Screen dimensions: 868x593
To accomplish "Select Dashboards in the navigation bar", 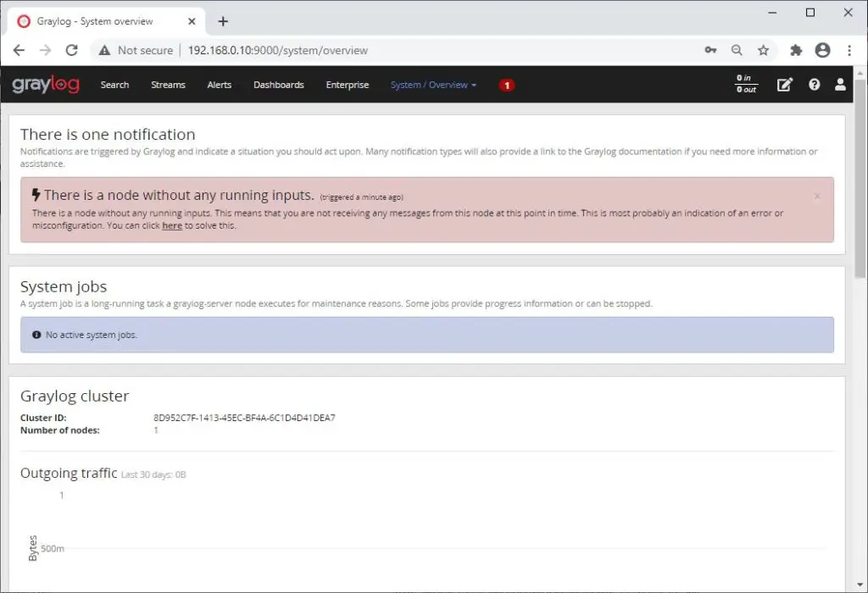I will [x=278, y=85].
